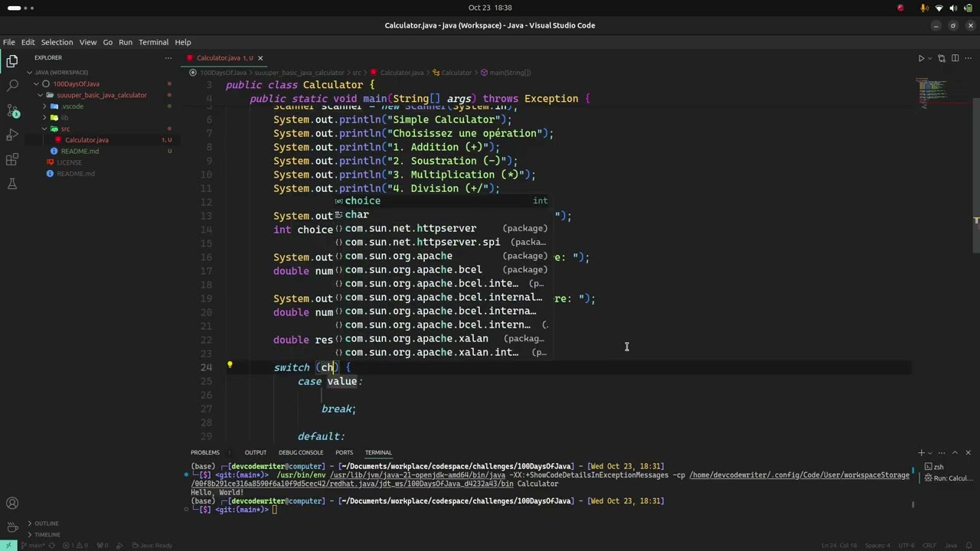Open the Source Control view

(12, 110)
